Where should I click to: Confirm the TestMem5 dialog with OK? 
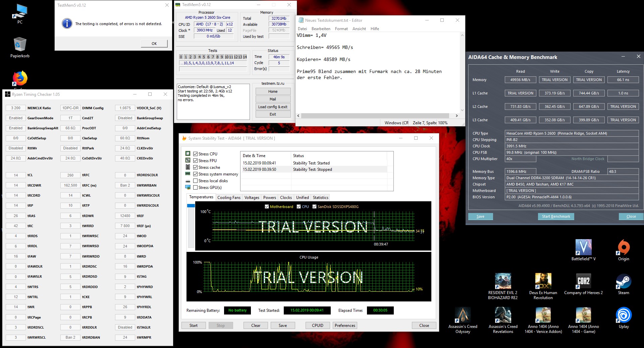click(154, 44)
